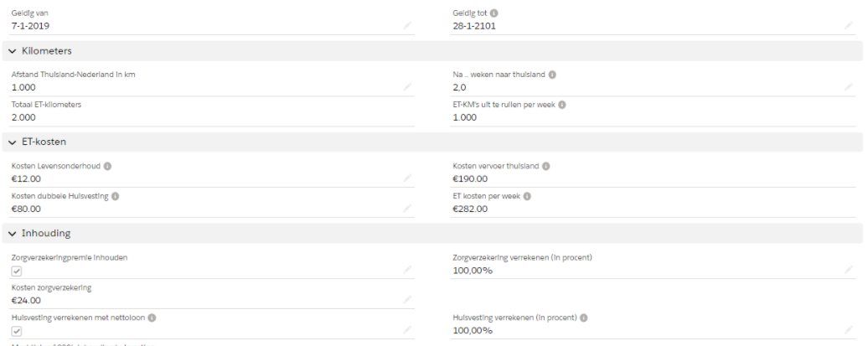Collapse the ET-kosten section
868x346 pixels.
pyautogui.click(x=13, y=142)
